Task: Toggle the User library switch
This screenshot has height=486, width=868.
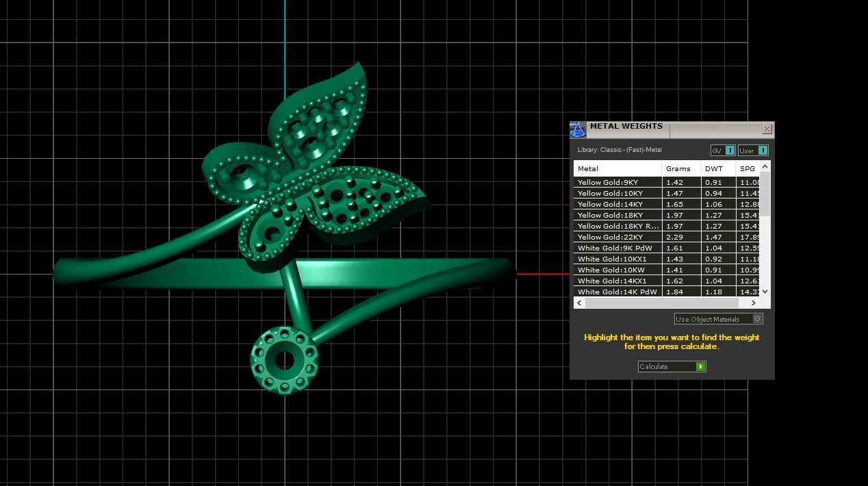Action: [x=752, y=151]
